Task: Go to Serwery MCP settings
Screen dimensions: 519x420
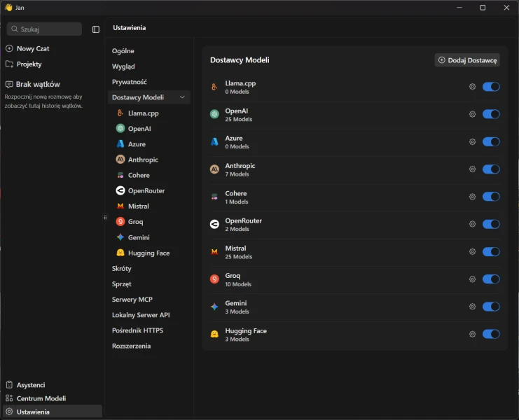Action: click(x=132, y=300)
